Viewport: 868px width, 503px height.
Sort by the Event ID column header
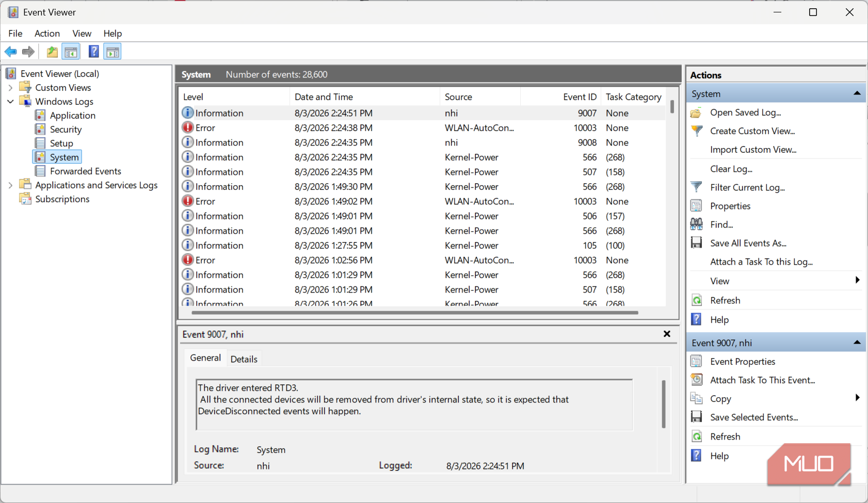[x=561, y=97]
